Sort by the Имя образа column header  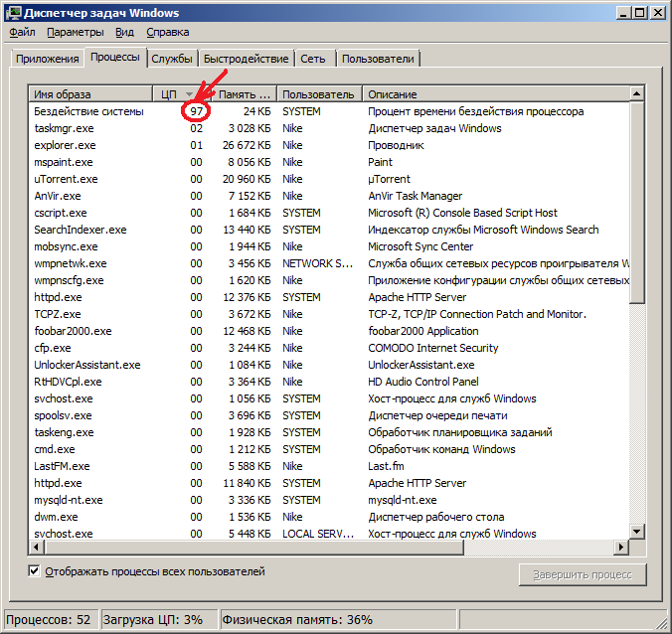click(x=89, y=94)
